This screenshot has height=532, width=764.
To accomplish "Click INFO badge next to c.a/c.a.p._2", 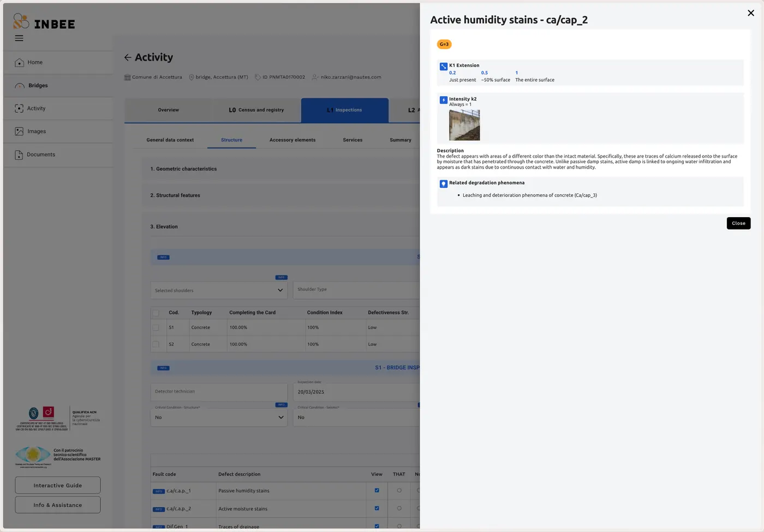I will click(x=159, y=510).
